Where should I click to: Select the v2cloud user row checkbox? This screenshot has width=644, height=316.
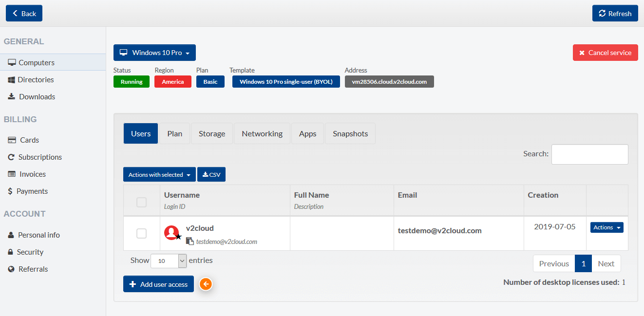(x=141, y=234)
